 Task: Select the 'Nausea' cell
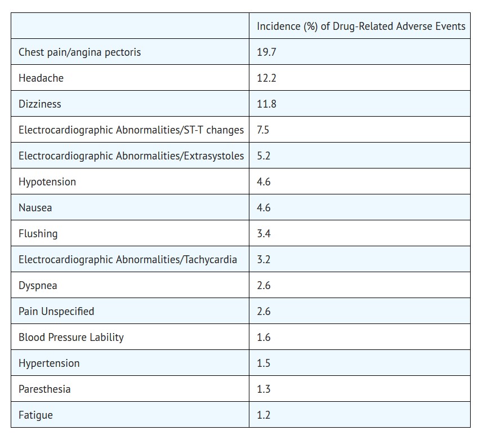tap(35, 208)
